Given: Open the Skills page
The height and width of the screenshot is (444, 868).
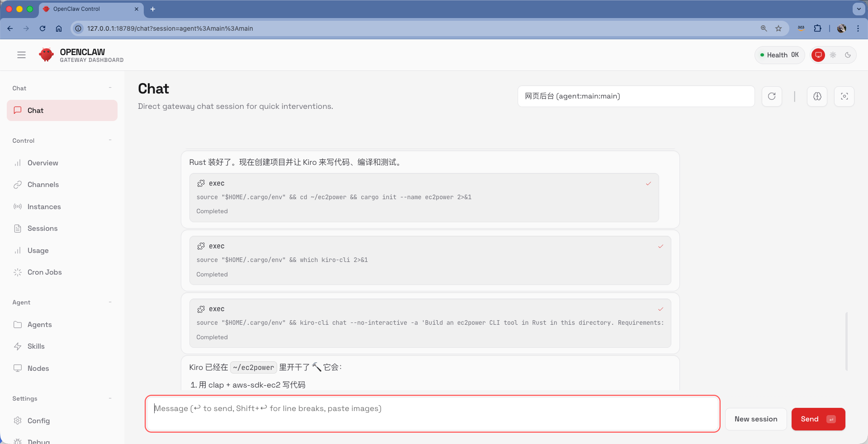Looking at the screenshot, I should [36, 346].
